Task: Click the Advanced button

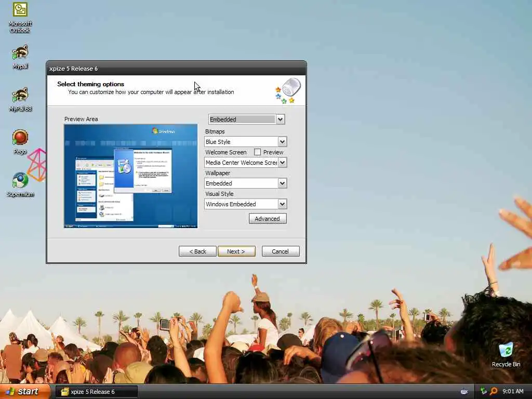Action: tap(268, 219)
